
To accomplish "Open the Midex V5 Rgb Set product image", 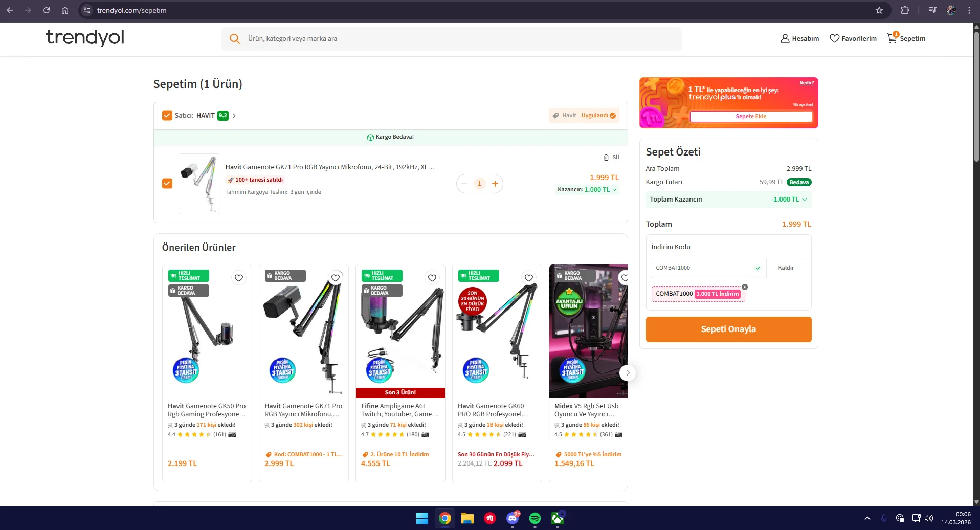I will click(588, 331).
